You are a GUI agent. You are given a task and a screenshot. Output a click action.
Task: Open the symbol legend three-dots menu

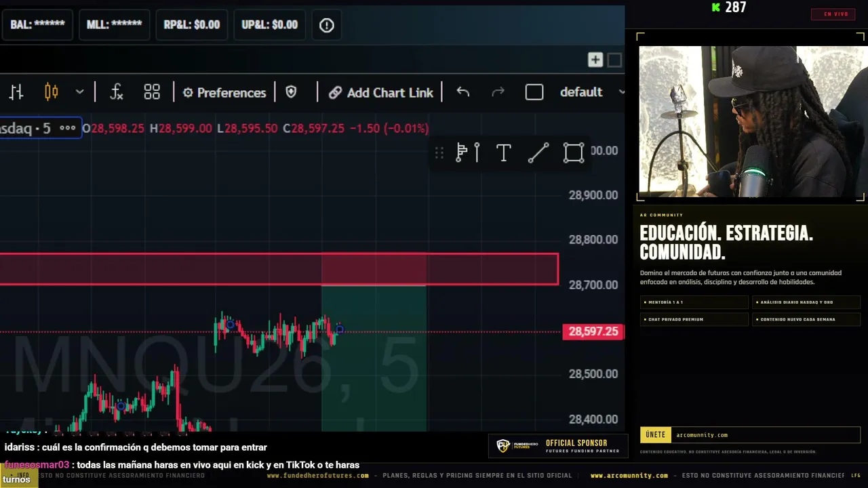point(67,128)
